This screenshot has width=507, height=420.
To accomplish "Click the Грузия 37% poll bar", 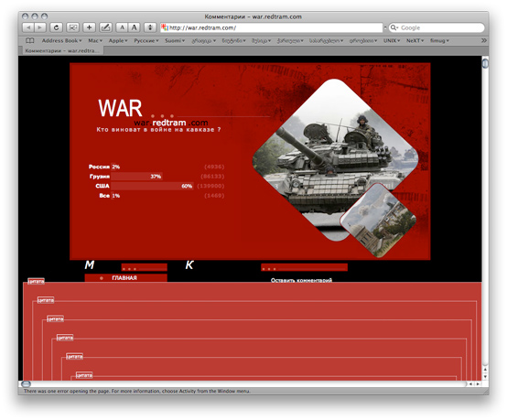I will point(136,177).
